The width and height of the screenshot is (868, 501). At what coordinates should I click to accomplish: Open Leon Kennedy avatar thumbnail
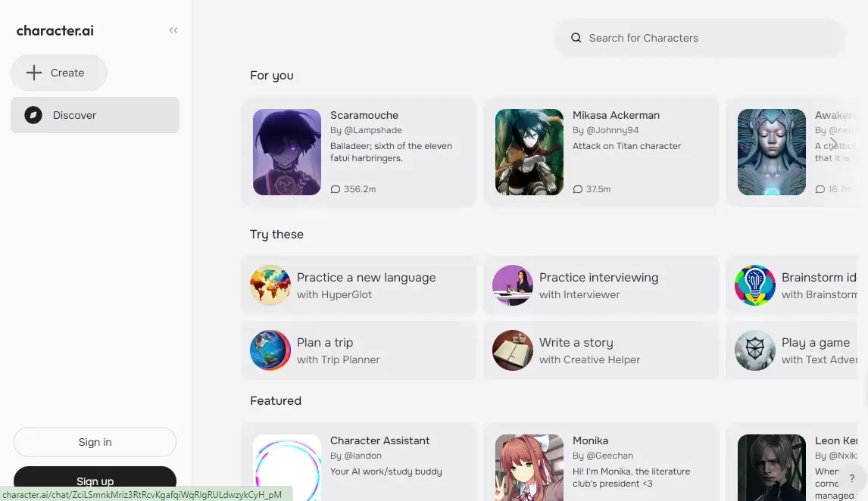click(x=772, y=468)
